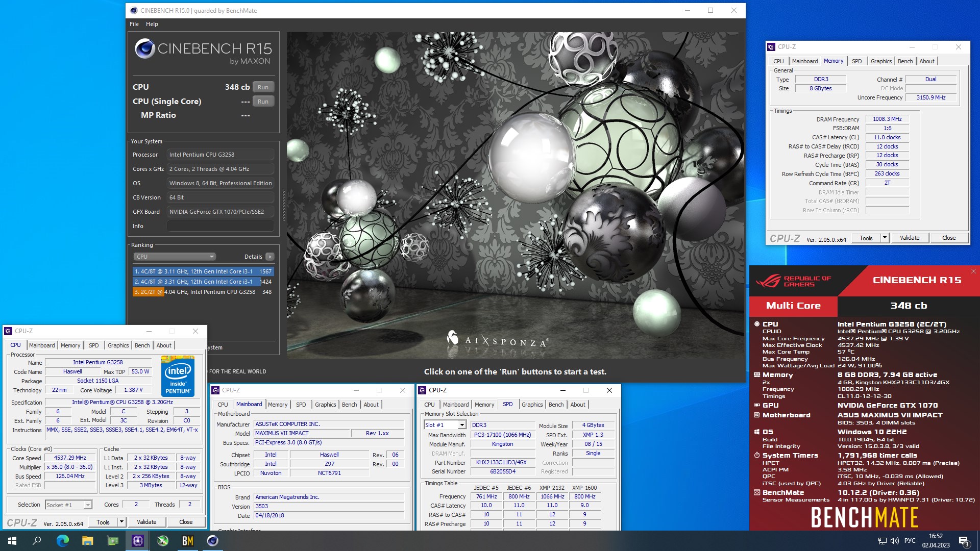Screen dimensions: 980x551
Task: Select the purple CPU-Z taskbar icon
Action: pyautogui.click(x=137, y=541)
